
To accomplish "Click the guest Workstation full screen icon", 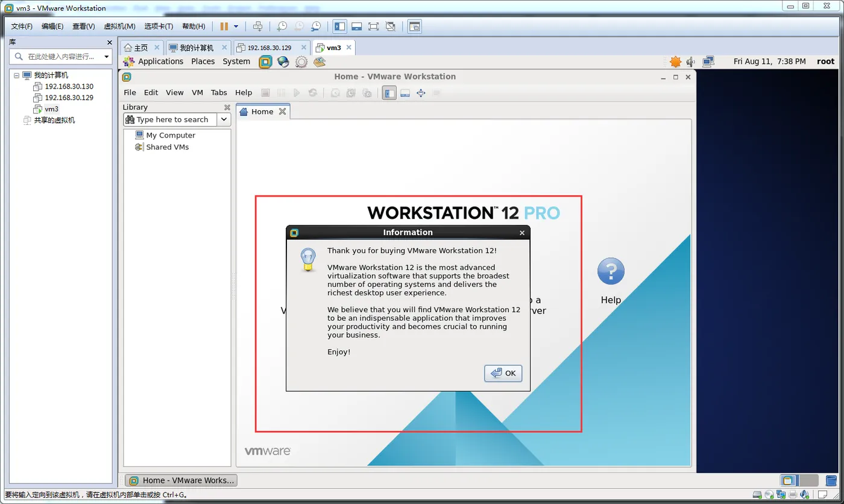I will click(421, 93).
